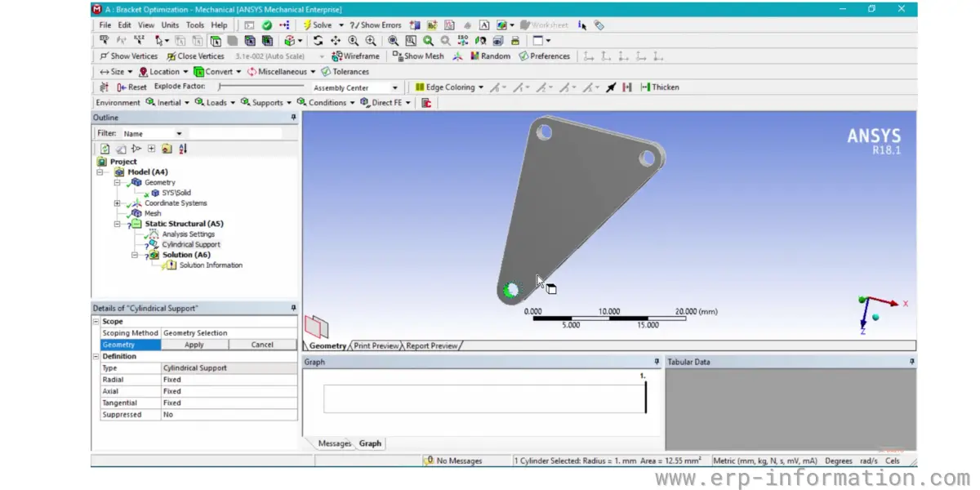Click the Preferences button
Image resolution: width=980 pixels, height=490 pixels.
(x=543, y=56)
